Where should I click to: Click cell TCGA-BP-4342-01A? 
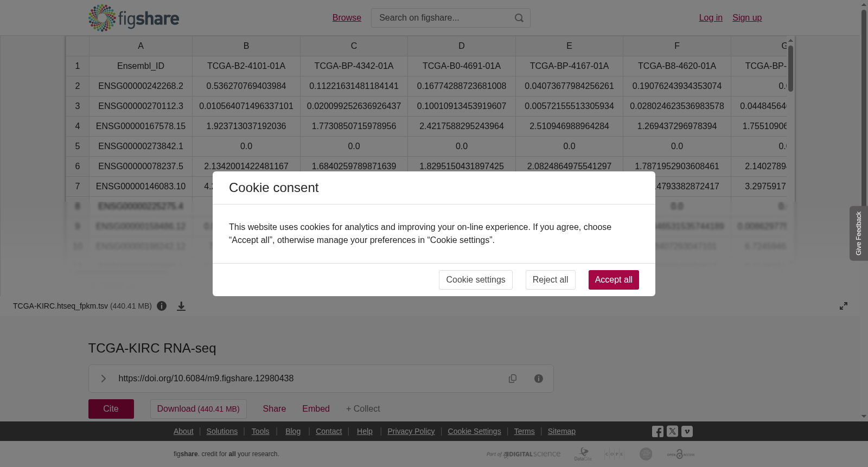coord(354,66)
